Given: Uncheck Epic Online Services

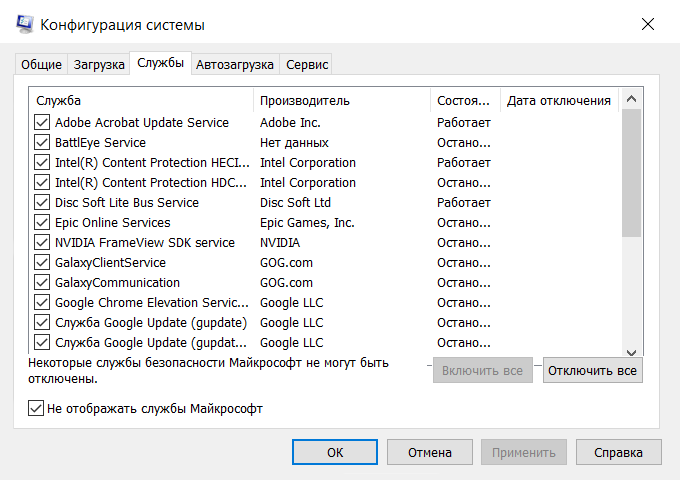Looking at the screenshot, I should pyautogui.click(x=42, y=222).
